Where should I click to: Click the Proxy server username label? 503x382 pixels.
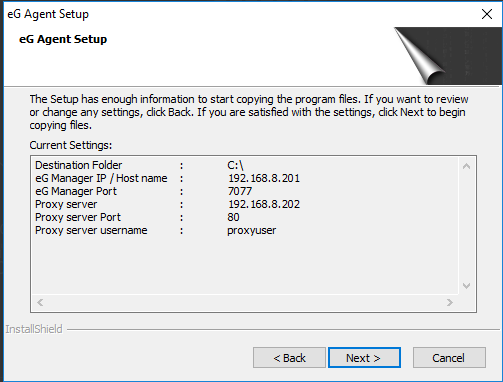pyautogui.click(x=91, y=230)
